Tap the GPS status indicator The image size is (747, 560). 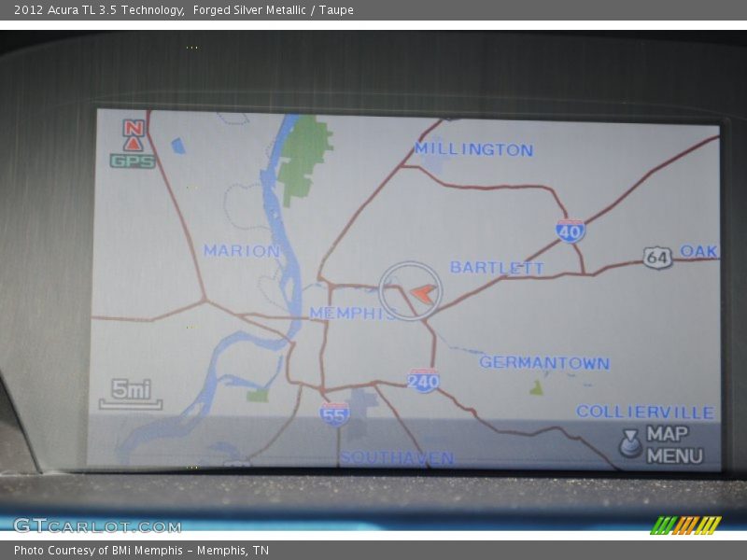point(133,161)
